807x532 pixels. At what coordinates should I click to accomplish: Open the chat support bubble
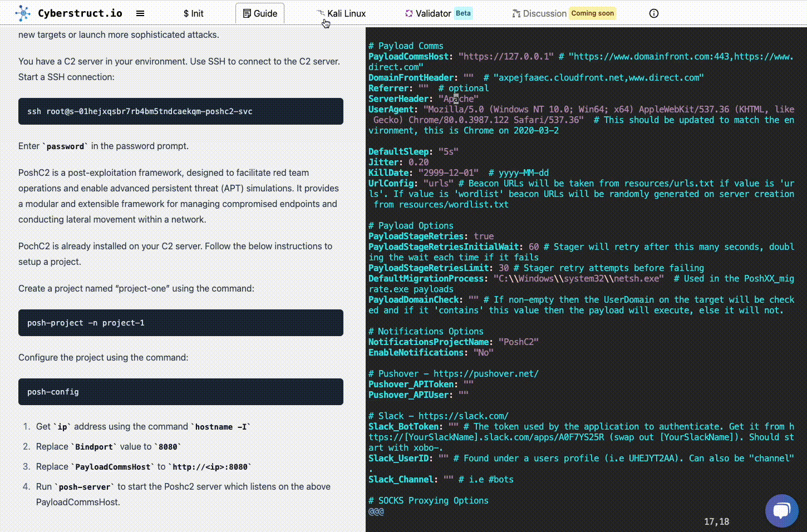point(781,510)
